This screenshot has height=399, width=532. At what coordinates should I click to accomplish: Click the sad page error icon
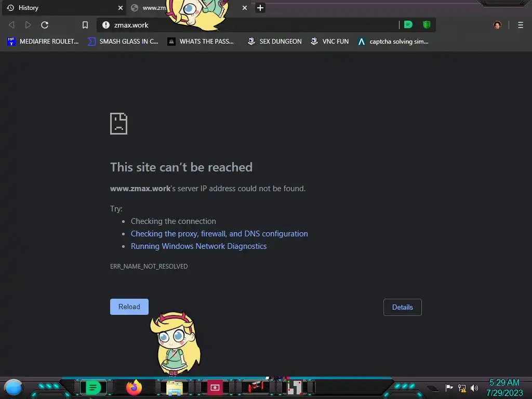pos(119,124)
